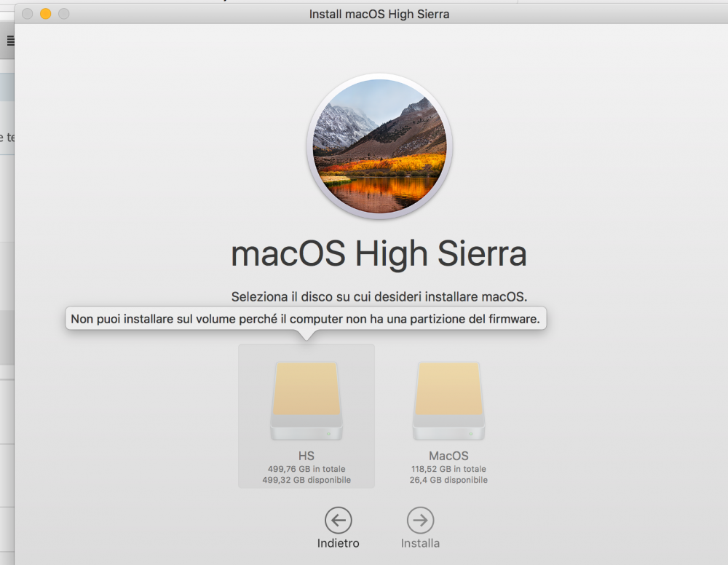Click the 499,76 GB in totale text

(x=306, y=469)
